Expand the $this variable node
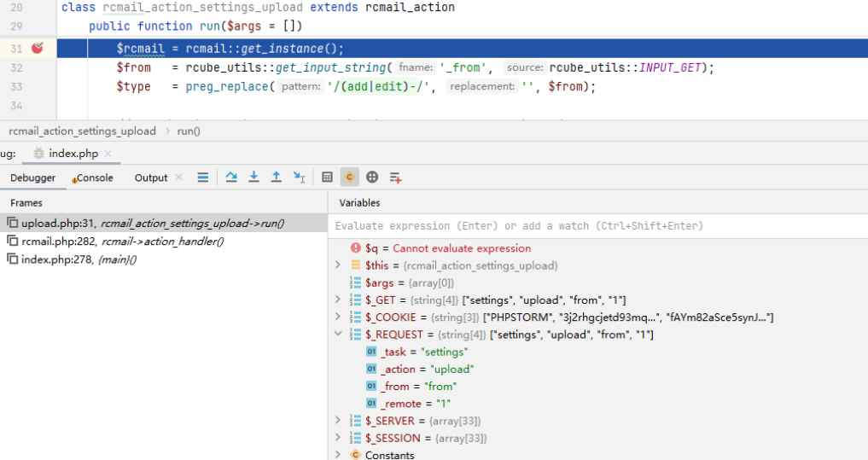 pyautogui.click(x=338, y=265)
